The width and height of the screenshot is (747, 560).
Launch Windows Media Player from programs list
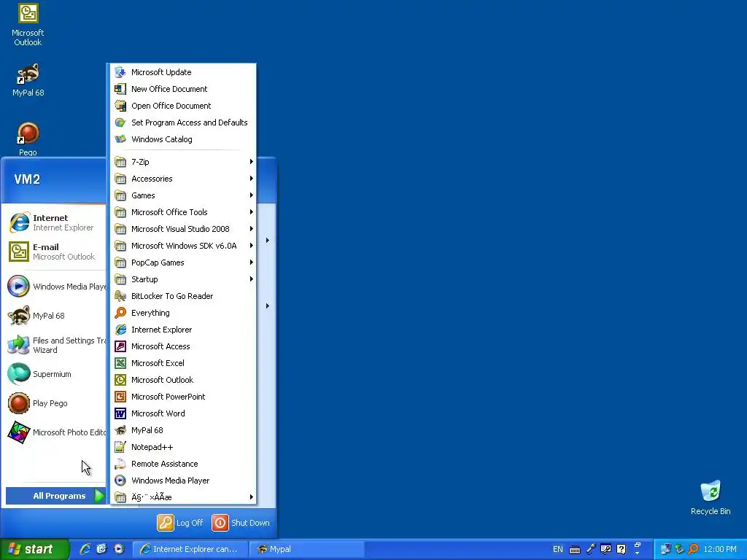[182, 481]
